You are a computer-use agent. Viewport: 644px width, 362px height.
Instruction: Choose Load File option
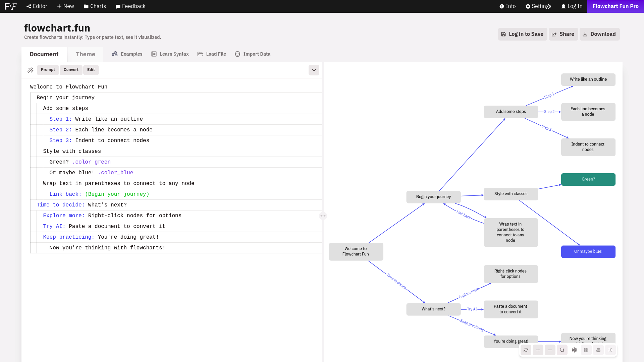point(212,54)
